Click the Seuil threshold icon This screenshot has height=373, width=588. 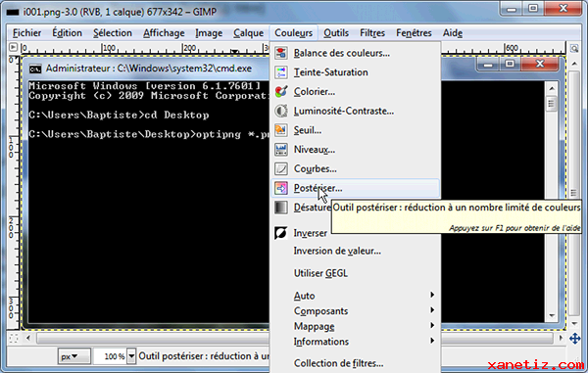[x=281, y=130]
